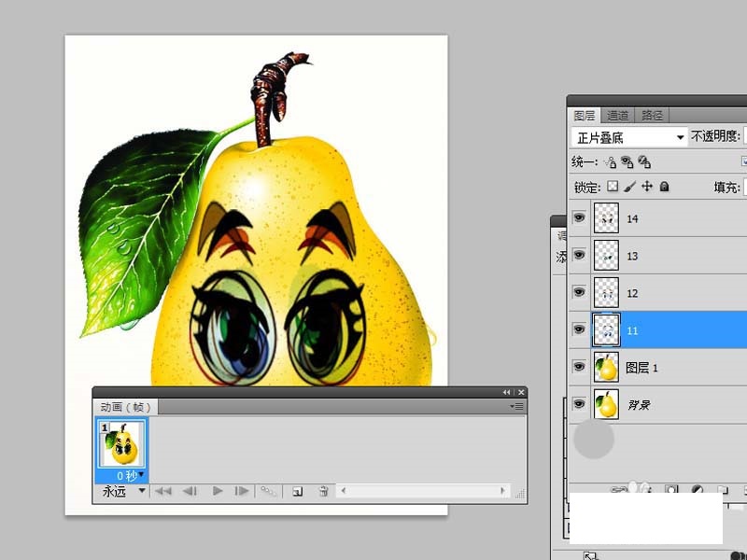This screenshot has height=560, width=747.
Task: Toggle visibility of layer 14
Action: coord(580,217)
